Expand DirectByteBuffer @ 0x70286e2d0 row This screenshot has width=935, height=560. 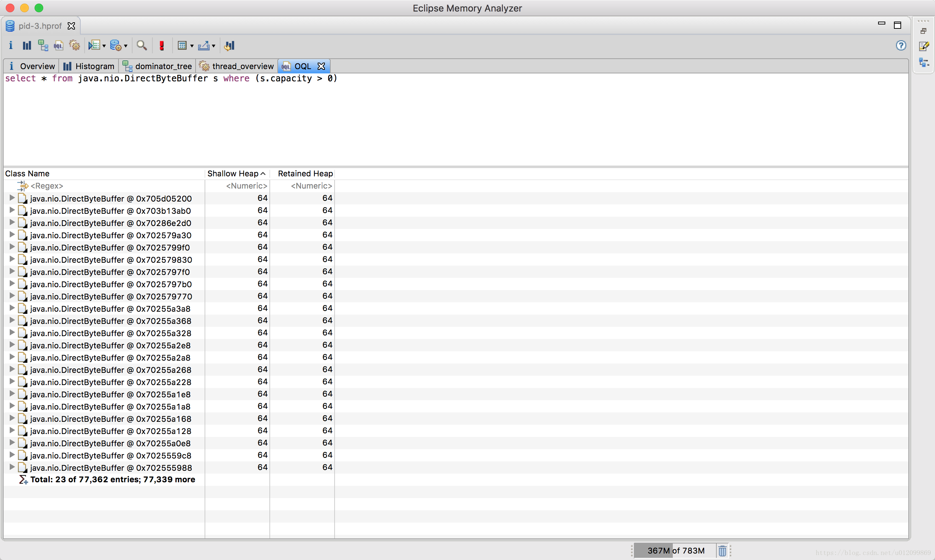(12, 223)
